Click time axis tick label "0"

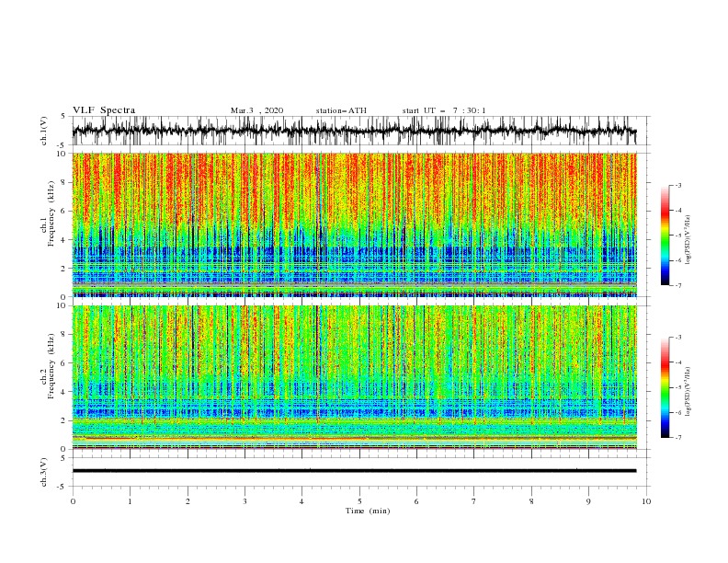click(73, 501)
